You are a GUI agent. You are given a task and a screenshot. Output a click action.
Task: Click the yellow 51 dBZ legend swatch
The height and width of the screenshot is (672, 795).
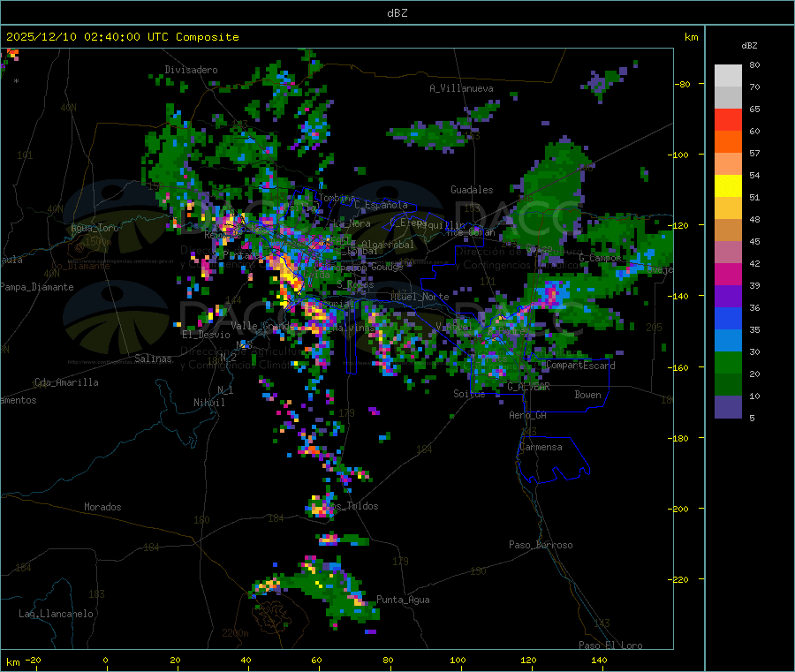[728, 186]
